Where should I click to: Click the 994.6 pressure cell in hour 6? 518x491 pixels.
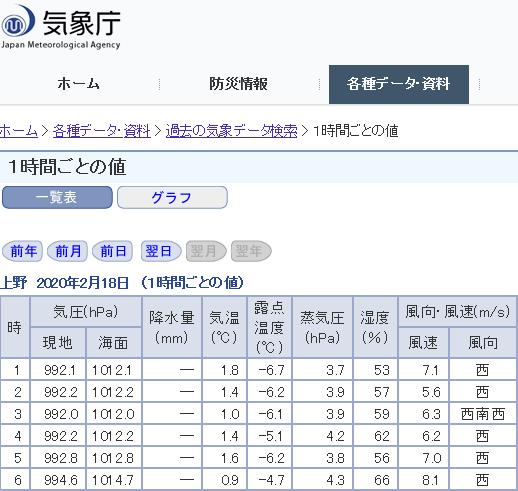[58, 480]
